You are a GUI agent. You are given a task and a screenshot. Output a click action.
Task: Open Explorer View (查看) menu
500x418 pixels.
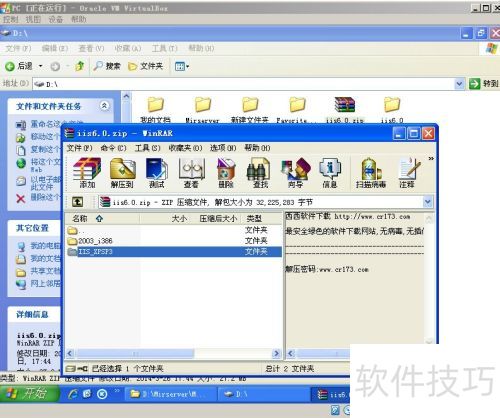pos(91,48)
